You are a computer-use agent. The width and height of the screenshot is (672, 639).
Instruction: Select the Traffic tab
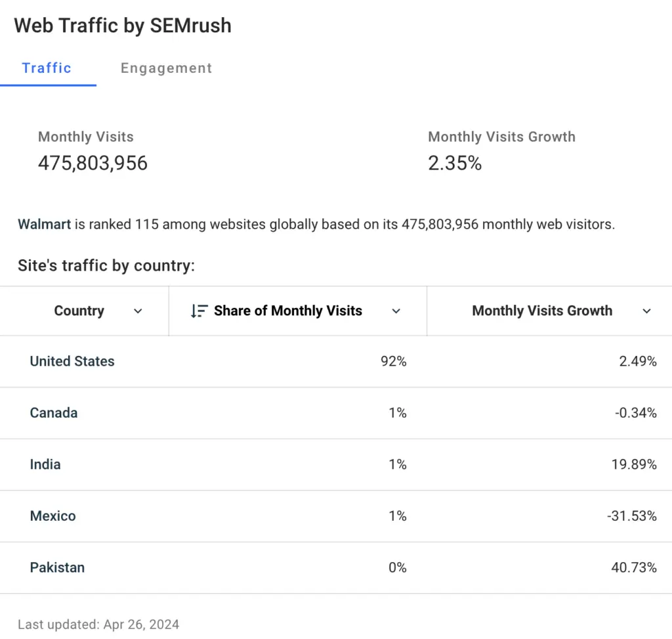47,68
